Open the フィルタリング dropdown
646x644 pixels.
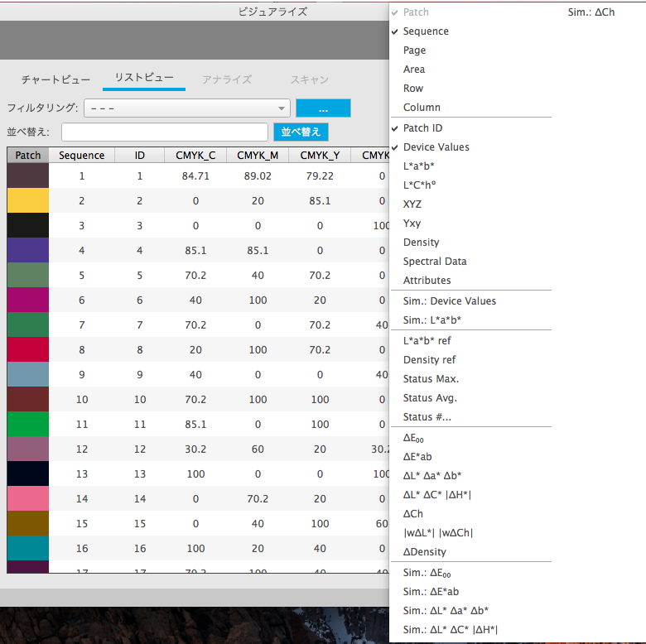[x=187, y=108]
